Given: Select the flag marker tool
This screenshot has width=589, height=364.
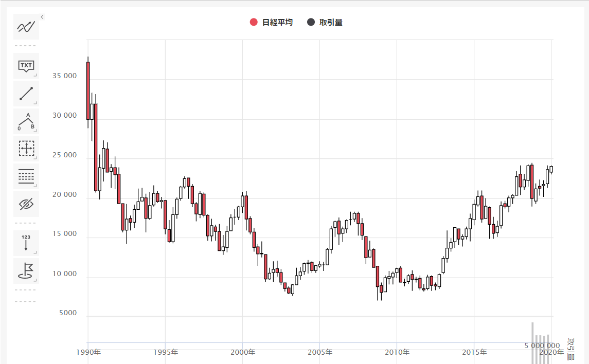Looking at the screenshot, I should [x=26, y=271].
